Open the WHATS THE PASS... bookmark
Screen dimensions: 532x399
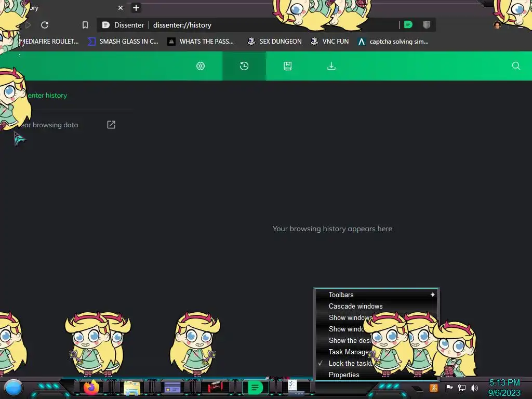pyautogui.click(x=201, y=42)
